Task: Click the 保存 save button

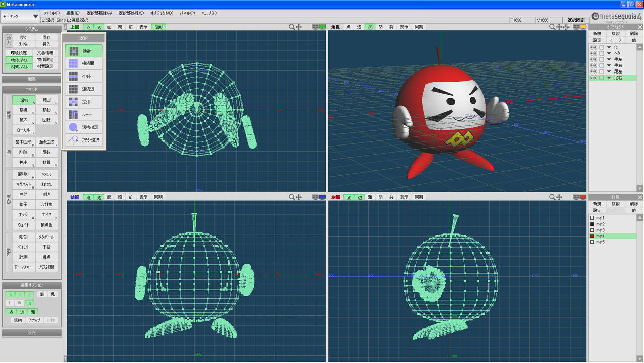Action: coord(47,37)
